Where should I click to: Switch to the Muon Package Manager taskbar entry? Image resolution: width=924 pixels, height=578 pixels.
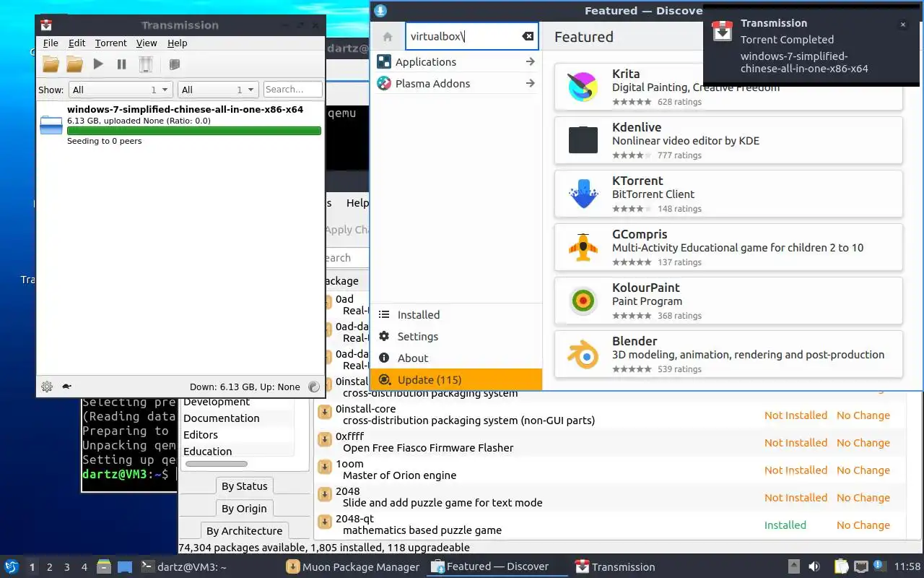tap(352, 567)
